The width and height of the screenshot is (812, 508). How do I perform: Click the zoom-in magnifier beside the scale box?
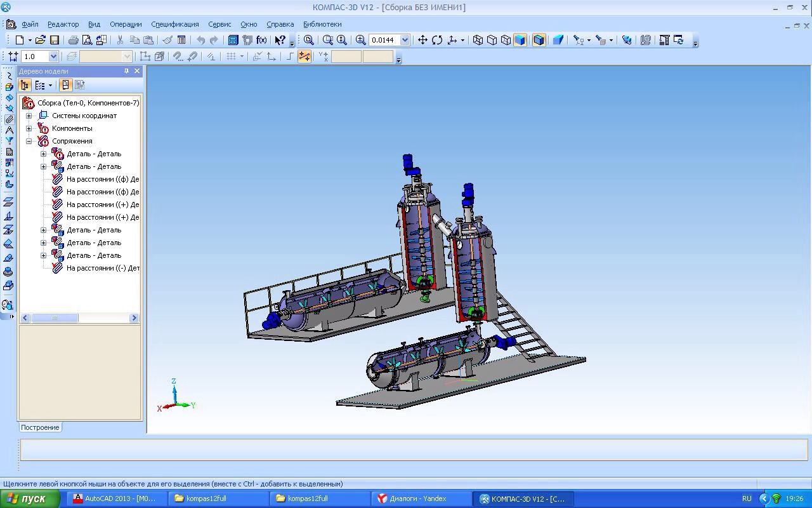click(x=360, y=40)
